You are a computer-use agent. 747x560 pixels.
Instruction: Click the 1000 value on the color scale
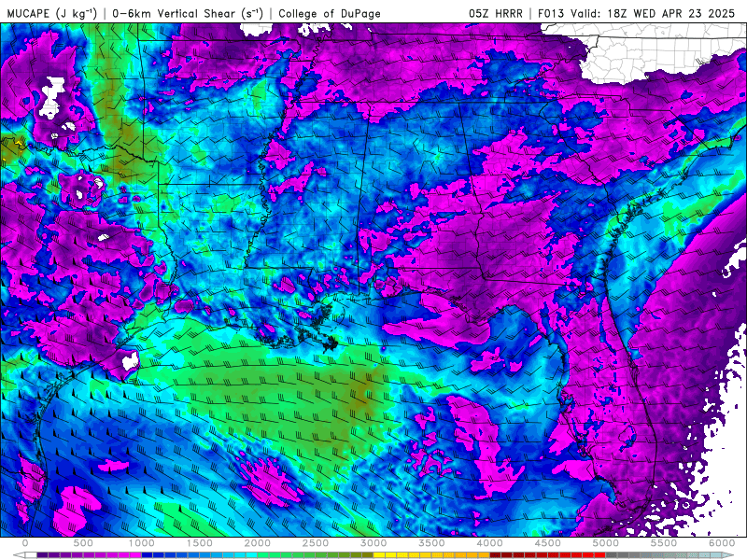click(142, 543)
